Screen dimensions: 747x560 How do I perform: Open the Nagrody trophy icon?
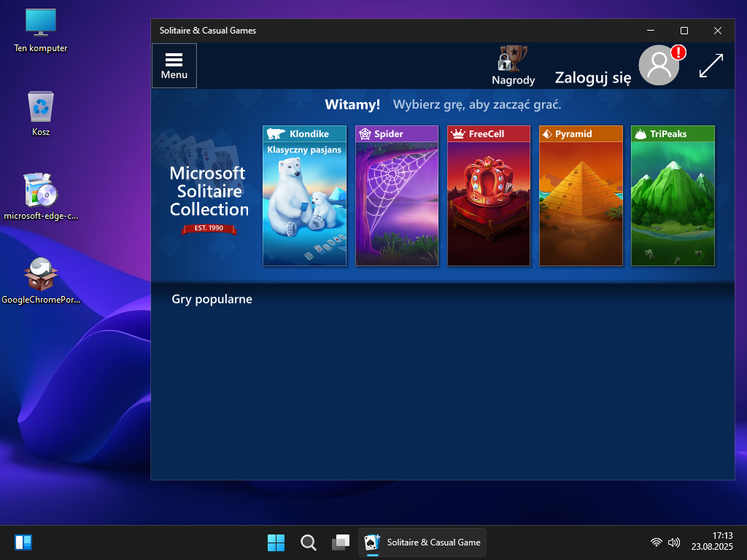[513, 66]
